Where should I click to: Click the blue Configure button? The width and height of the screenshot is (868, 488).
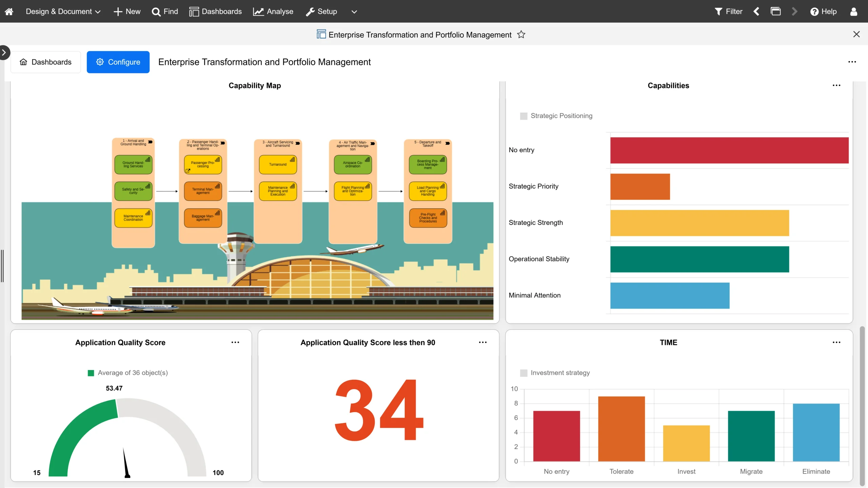tap(118, 62)
